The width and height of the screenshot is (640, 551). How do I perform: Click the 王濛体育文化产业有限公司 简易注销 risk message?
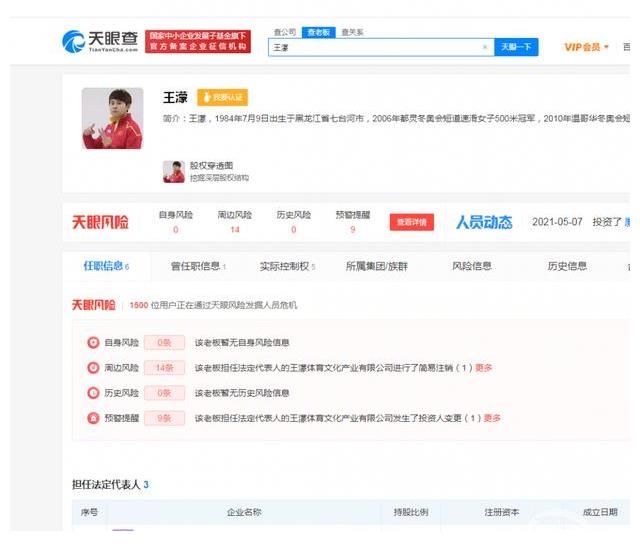point(333,368)
